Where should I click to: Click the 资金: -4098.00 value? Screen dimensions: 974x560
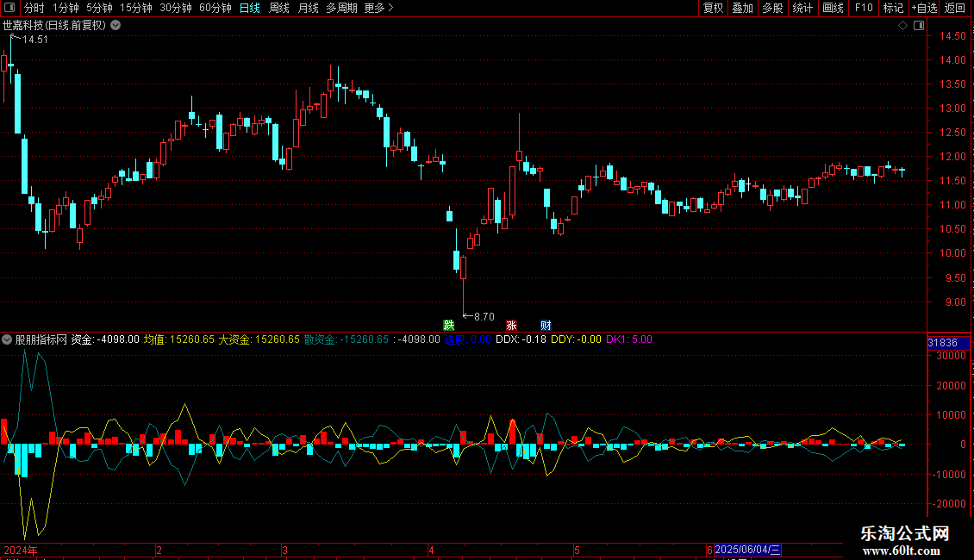[105, 339]
